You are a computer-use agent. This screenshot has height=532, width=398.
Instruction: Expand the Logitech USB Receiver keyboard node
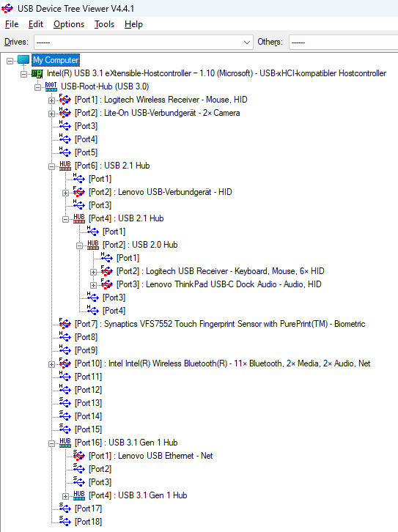(93, 272)
